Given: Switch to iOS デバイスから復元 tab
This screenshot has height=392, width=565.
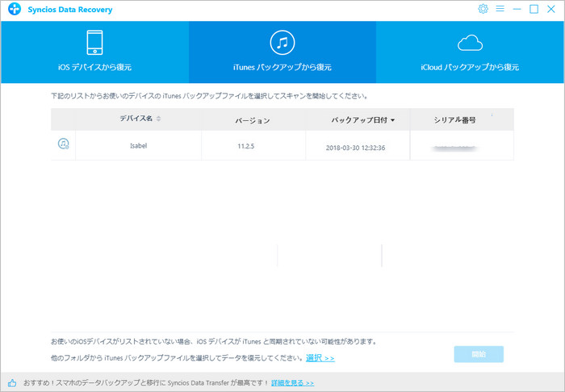Looking at the screenshot, I should tap(94, 52).
